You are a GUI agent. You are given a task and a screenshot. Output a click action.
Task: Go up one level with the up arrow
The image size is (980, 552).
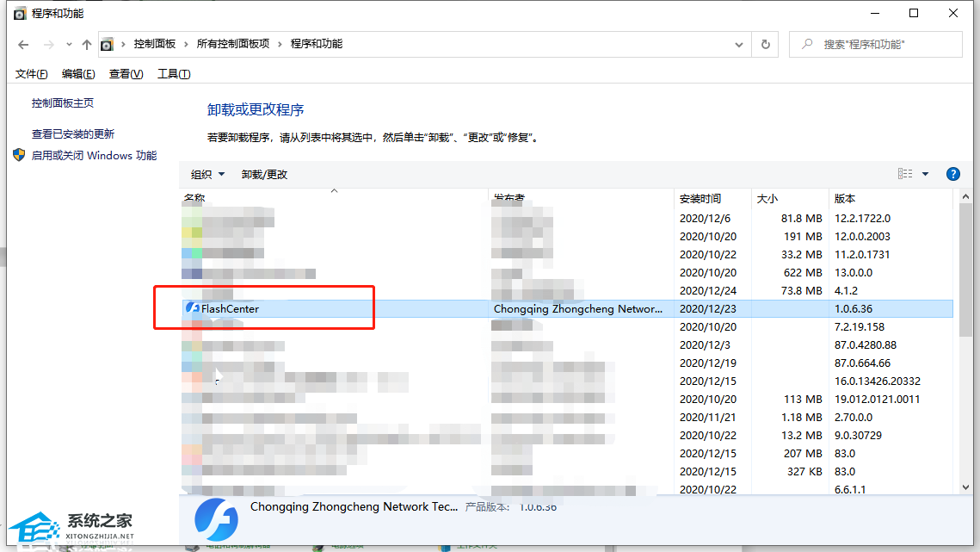[x=87, y=45]
